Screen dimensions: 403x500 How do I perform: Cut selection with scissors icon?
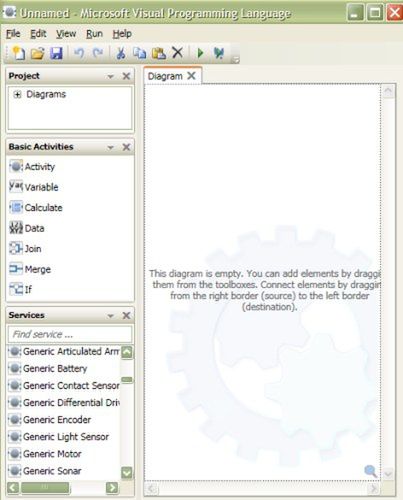(x=121, y=53)
